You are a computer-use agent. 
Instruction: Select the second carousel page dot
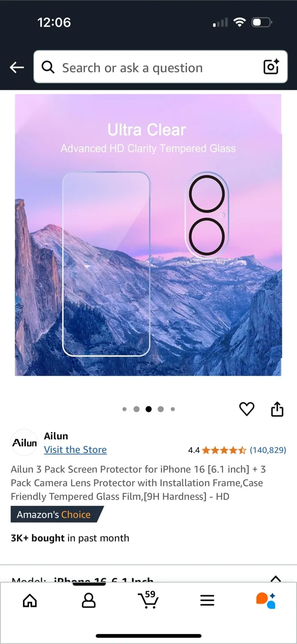136,409
